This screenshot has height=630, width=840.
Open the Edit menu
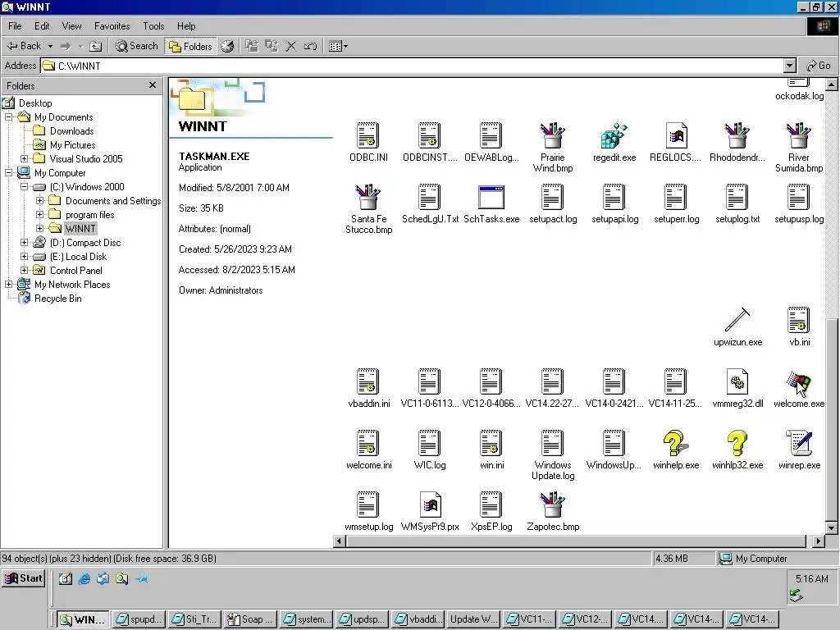pyautogui.click(x=42, y=25)
